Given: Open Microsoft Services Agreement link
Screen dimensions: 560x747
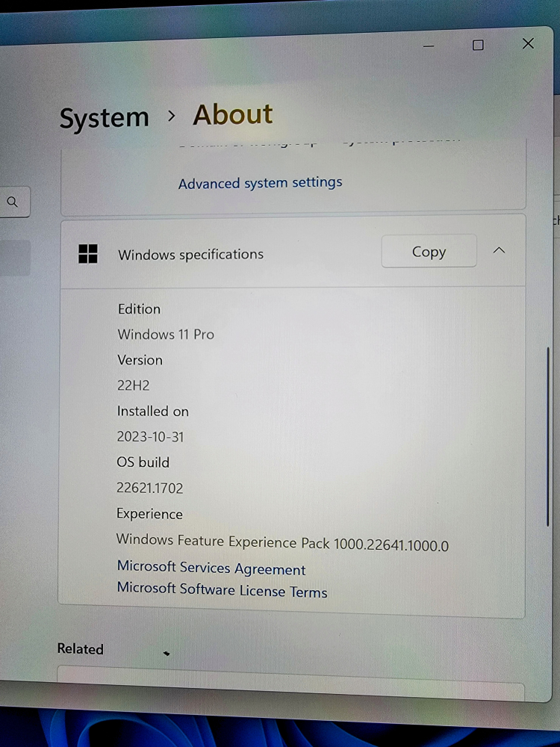Looking at the screenshot, I should (211, 568).
